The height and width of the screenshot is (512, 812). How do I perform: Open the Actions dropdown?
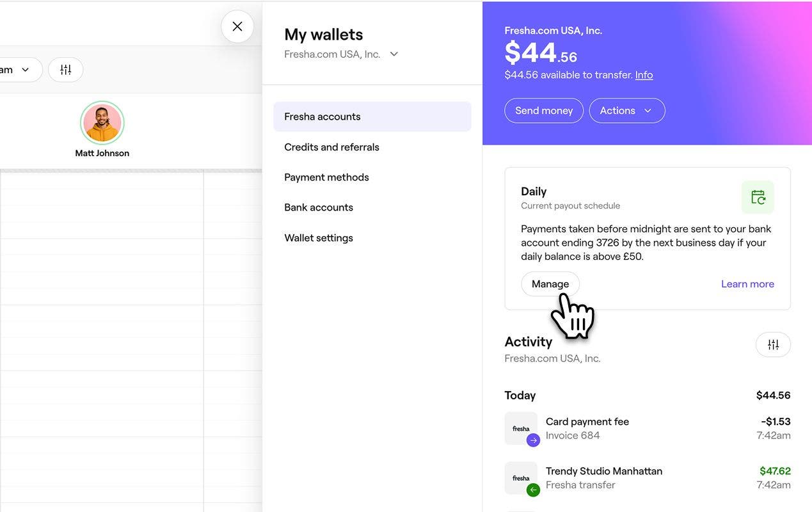626,110
